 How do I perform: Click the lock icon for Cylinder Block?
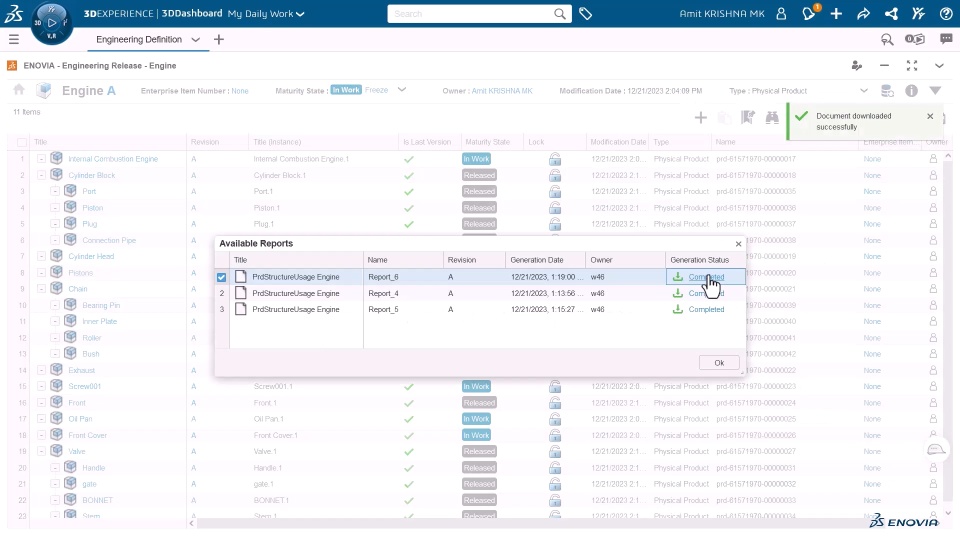coord(555,175)
